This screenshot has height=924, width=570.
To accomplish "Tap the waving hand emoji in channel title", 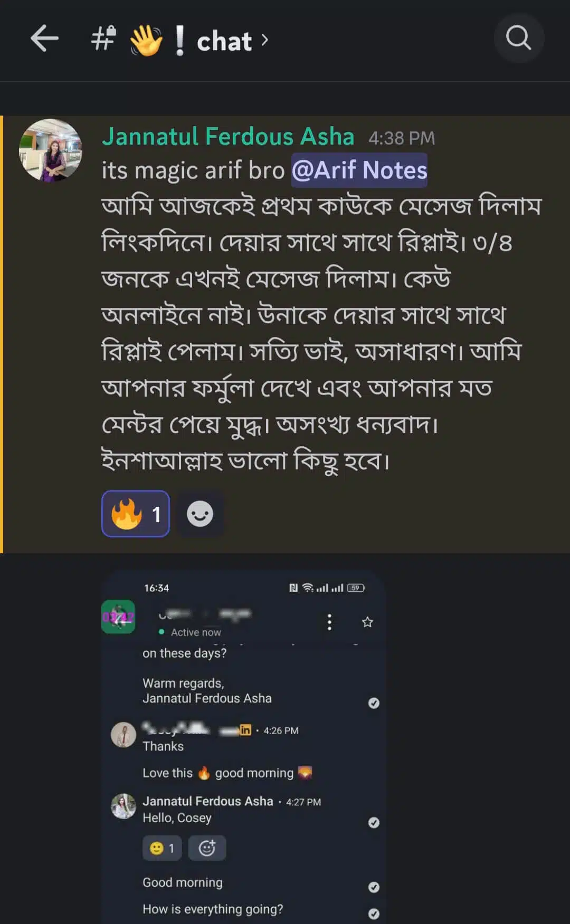I will pyautogui.click(x=146, y=41).
